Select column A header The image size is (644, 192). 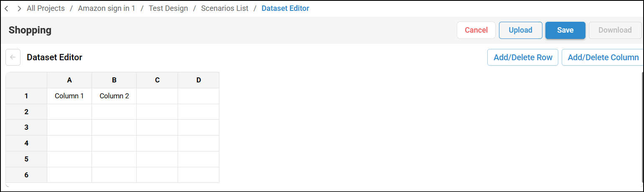point(69,80)
